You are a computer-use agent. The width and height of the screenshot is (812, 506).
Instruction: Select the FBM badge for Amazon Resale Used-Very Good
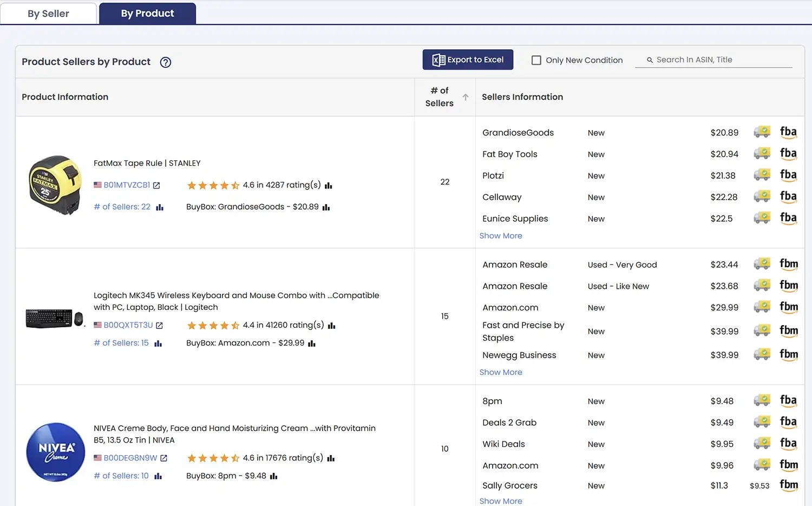click(x=789, y=264)
